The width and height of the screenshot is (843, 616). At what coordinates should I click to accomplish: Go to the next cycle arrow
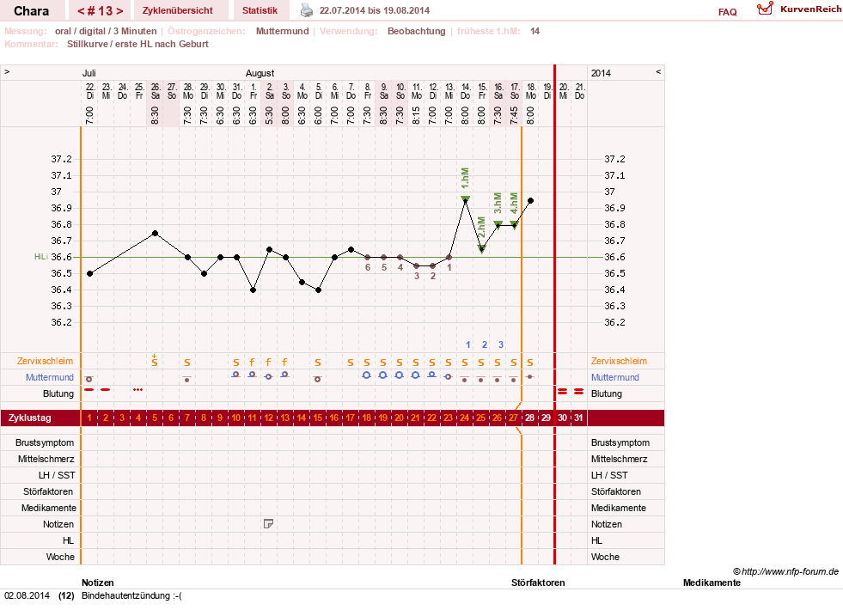click(x=119, y=11)
